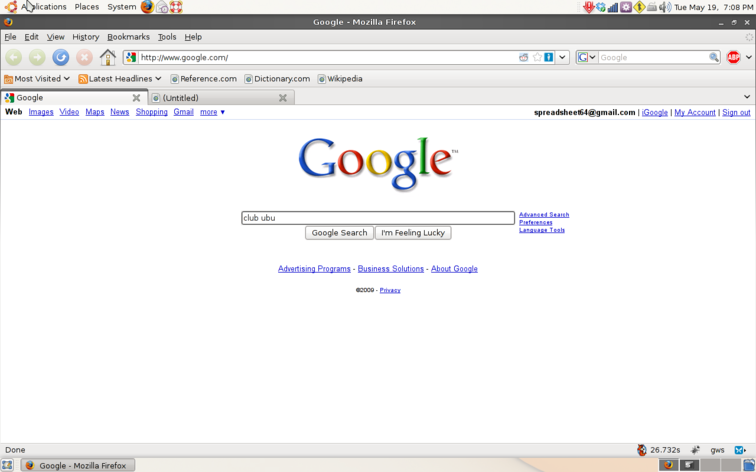
Task: Expand the Latest Headlines feed dropdown
Action: (120, 79)
